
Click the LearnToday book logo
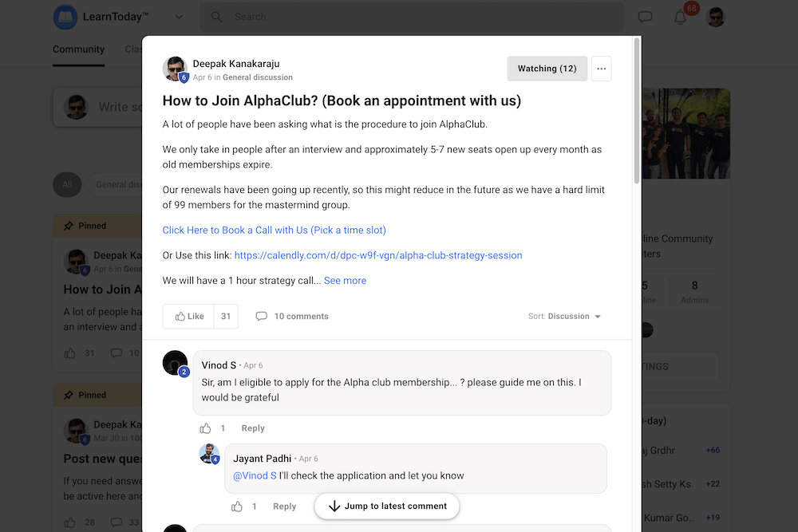(x=65, y=17)
